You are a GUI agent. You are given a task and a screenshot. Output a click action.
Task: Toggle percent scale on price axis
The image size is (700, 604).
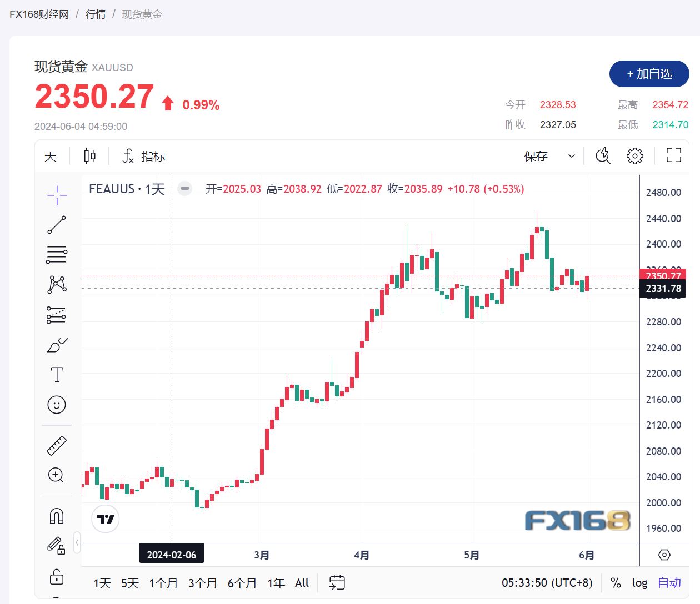tap(616, 583)
